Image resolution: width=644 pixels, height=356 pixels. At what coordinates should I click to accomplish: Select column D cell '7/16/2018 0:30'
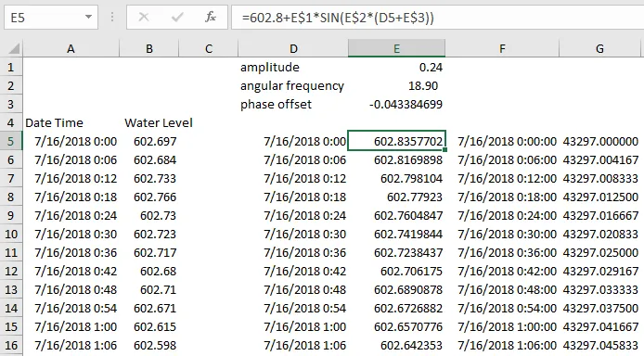293,235
